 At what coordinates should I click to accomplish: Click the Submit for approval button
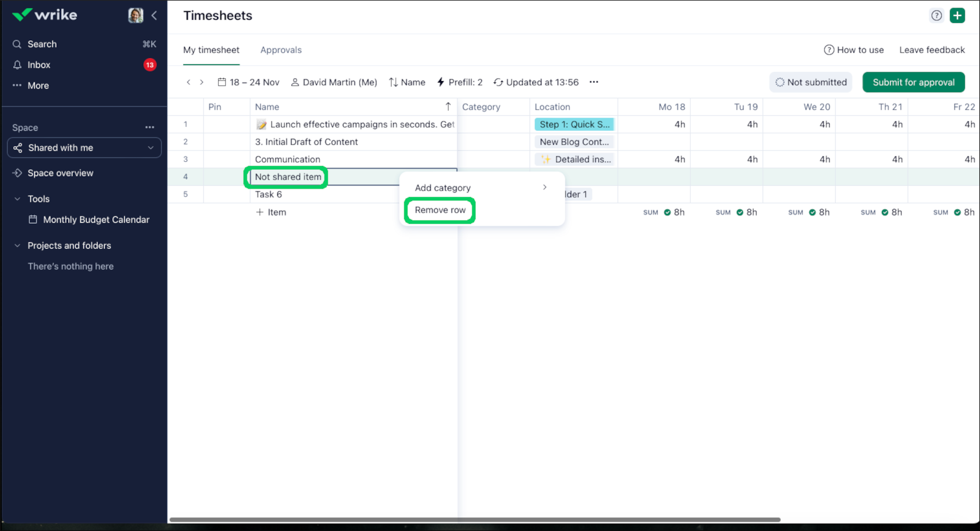[x=913, y=82]
